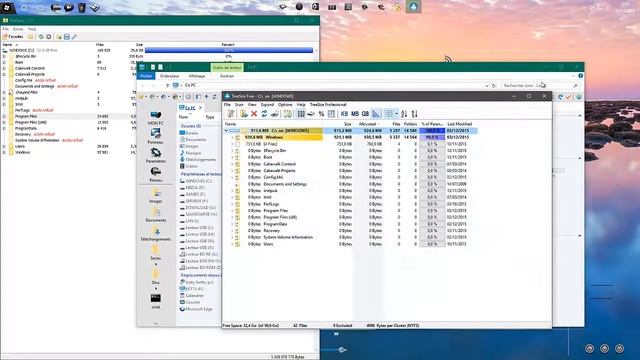Click the Last Modified column header in TreeSize
Screen dimensions: 640x360
tap(460, 124)
